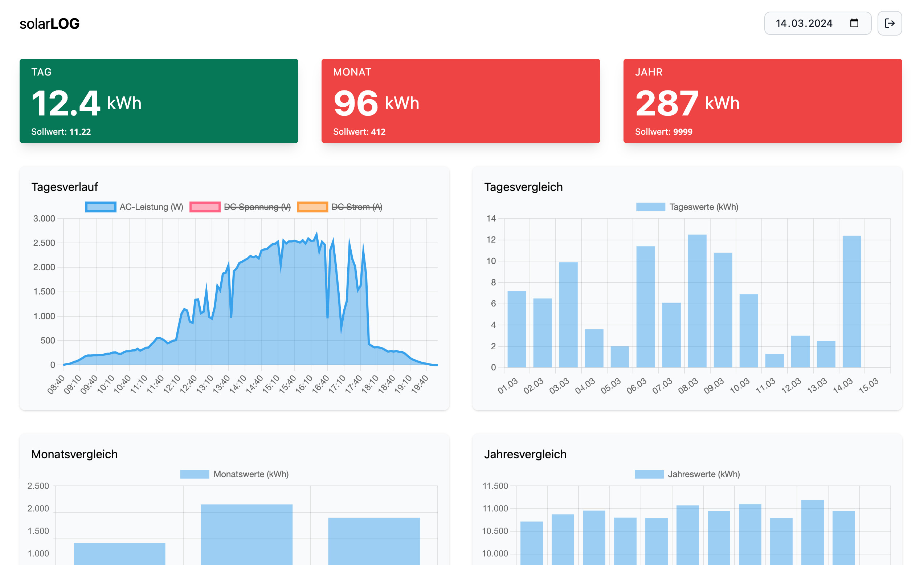This screenshot has height=565, width=924.
Task: Select the red MONAT 96 kWh card
Action: [x=461, y=101]
